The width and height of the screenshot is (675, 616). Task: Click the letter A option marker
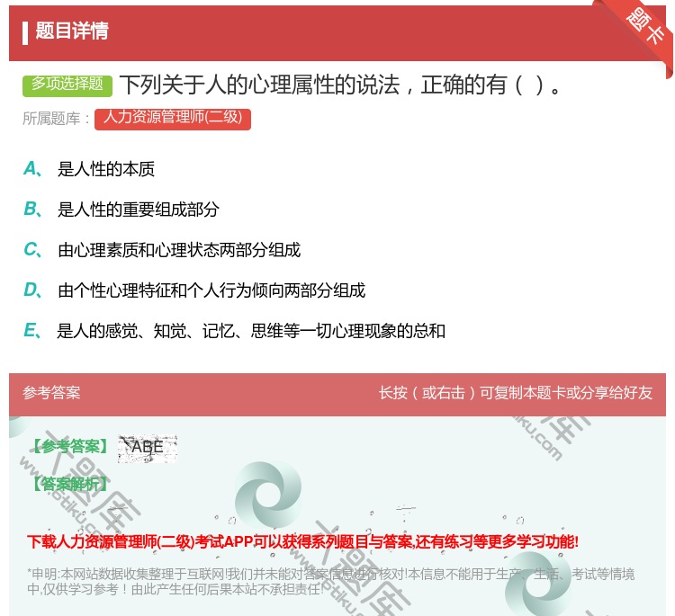pos(32,169)
